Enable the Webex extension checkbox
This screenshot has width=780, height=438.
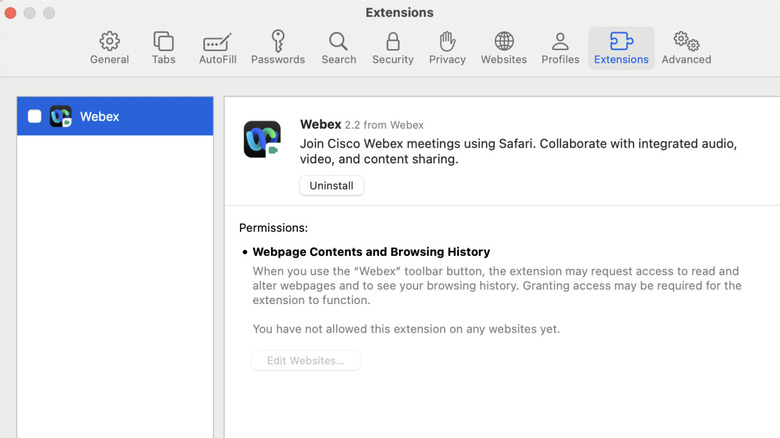pyautogui.click(x=34, y=116)
